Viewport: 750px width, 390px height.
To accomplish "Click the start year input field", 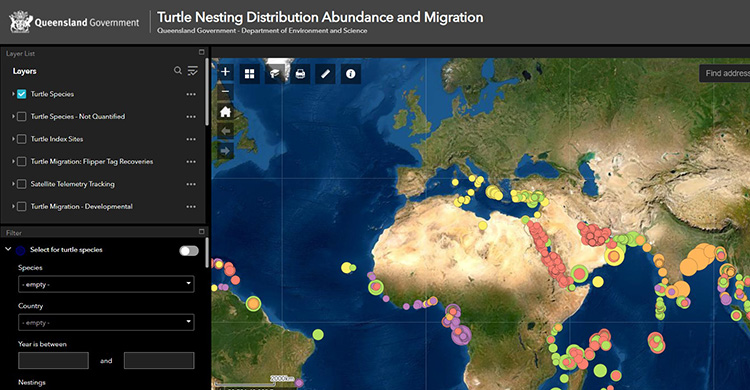I will tap(53, 360).
